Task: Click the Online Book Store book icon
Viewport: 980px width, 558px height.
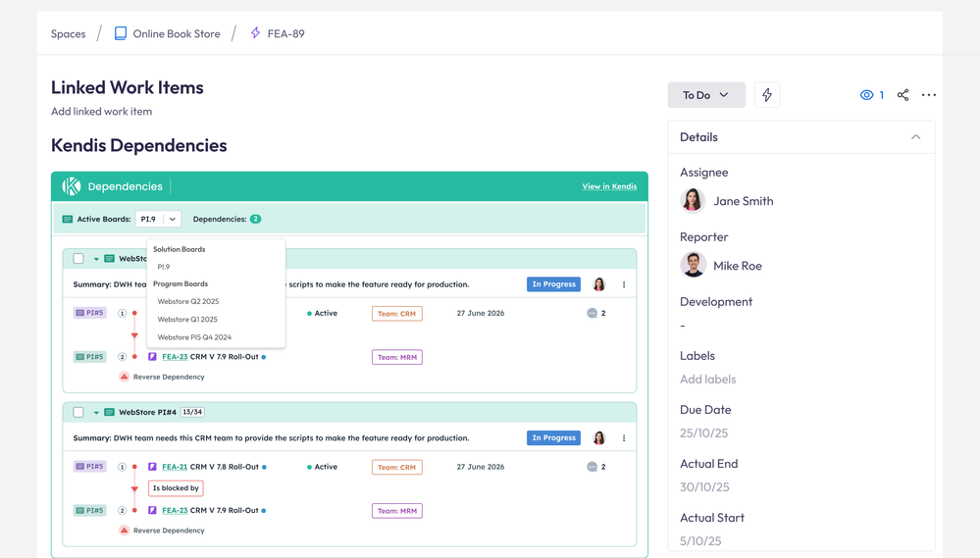Action: click(x=121, y=33)
